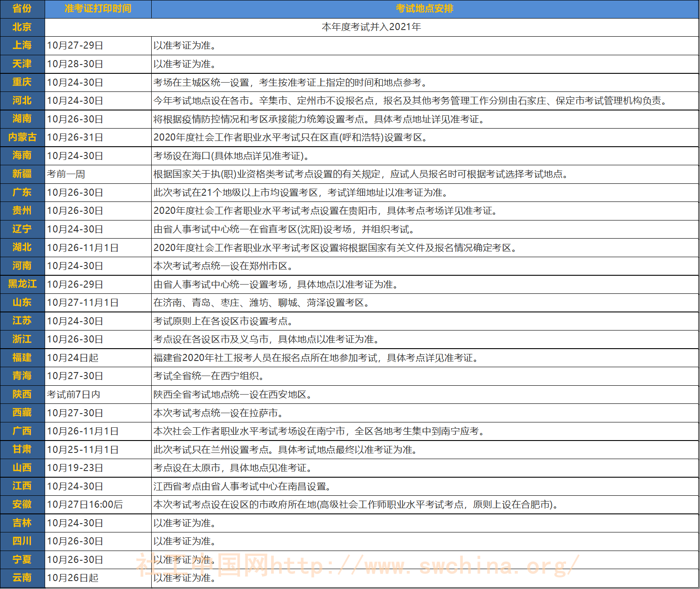Click 10月25-11月1日 in the 甘肃 row
This screenshot has width=700, height=589.
[x=83, y=450]
